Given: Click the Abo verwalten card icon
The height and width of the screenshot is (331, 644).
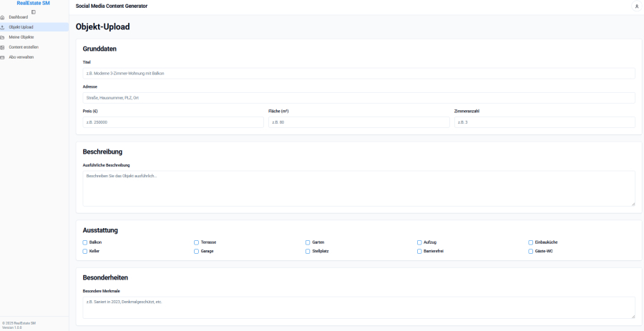Looking at the screenshot, I should (2, 57).
